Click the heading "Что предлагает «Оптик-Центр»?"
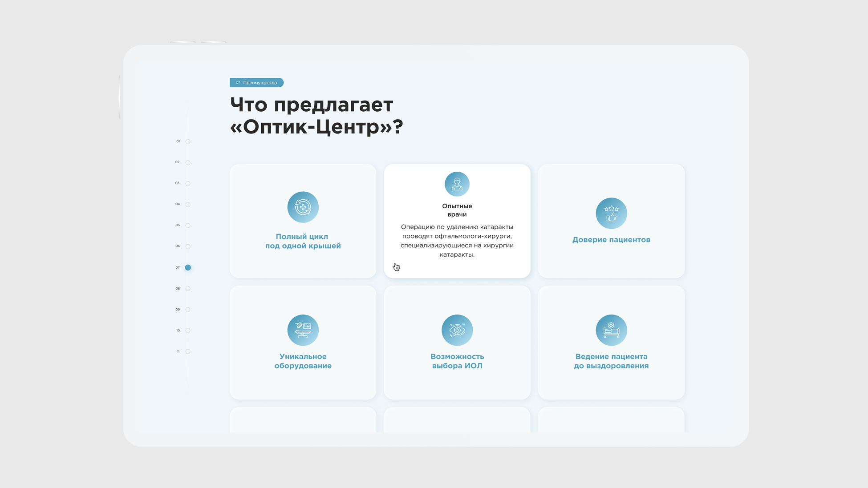 pyautogui.click(x=316, y=116)
